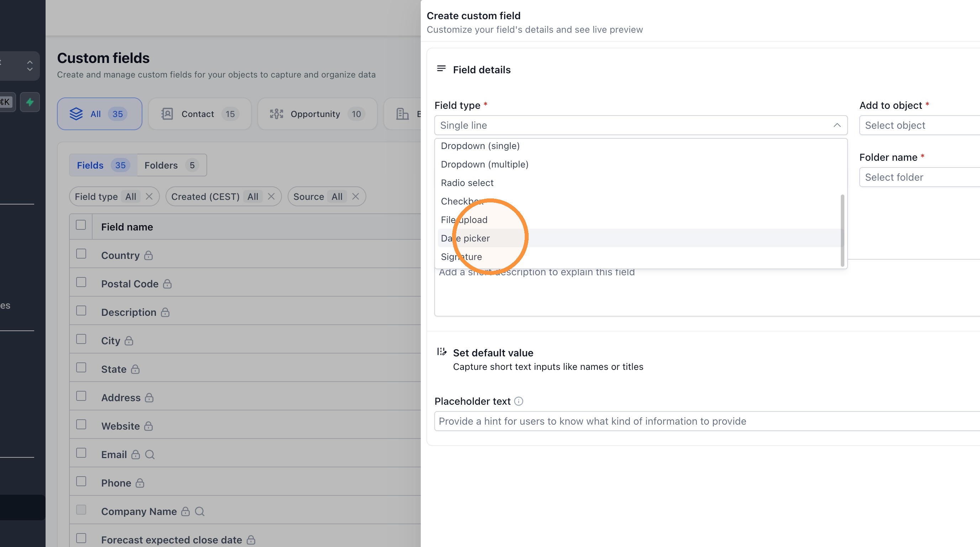The height and width of the screenshot is (547, 980).
Task: Choose Dropdown (multiple) from field type list
Action: click(x=641, y=165)
